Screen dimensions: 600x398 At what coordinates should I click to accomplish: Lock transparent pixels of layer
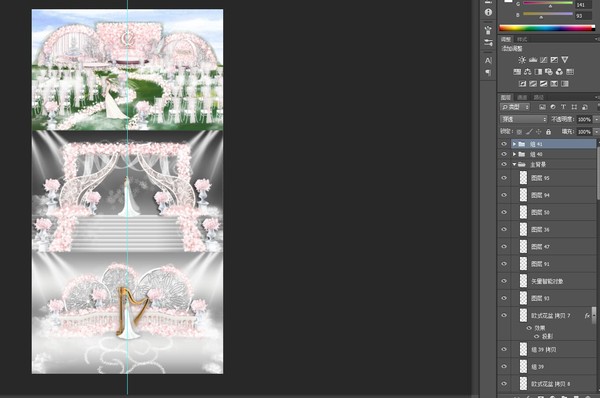pyautogui.click(x=519, y=132)
